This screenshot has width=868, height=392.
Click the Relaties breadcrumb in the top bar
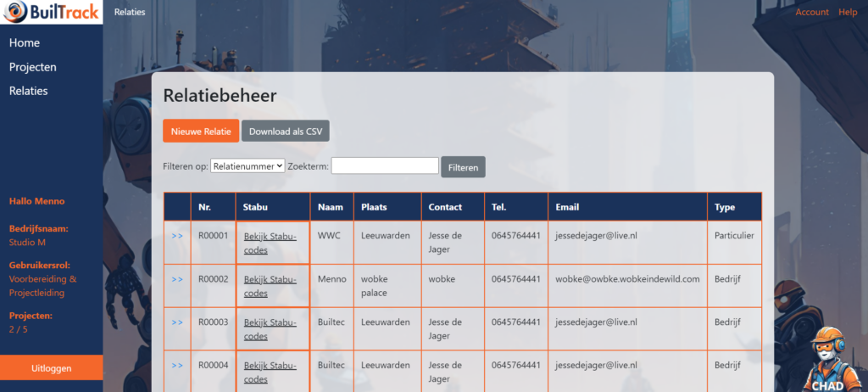pyautogui.click(x=130, y=12)
